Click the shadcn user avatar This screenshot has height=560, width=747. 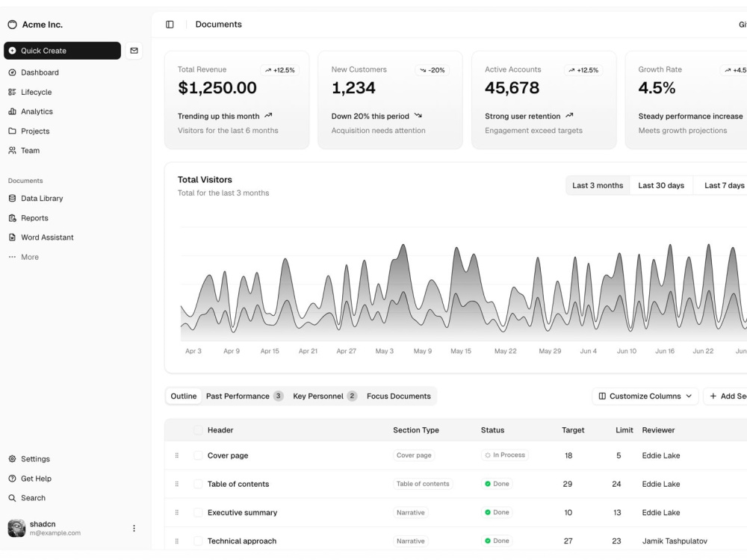tap(16, 528)
